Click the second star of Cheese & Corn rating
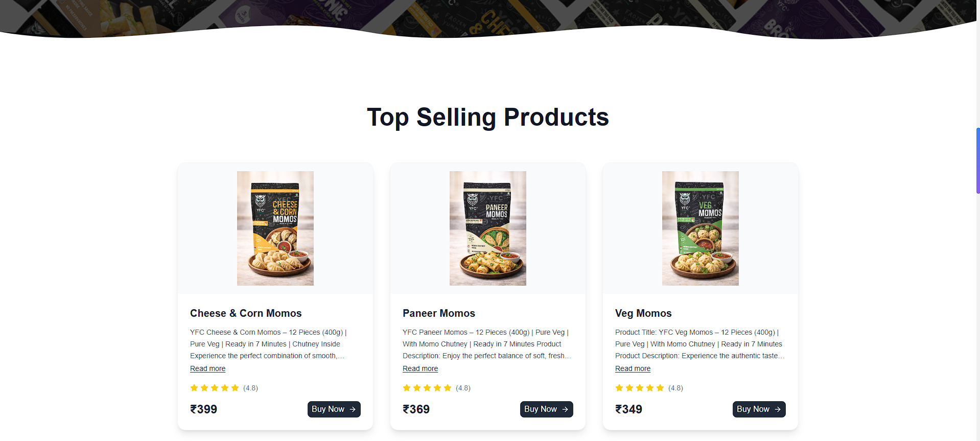 point(204,388)
